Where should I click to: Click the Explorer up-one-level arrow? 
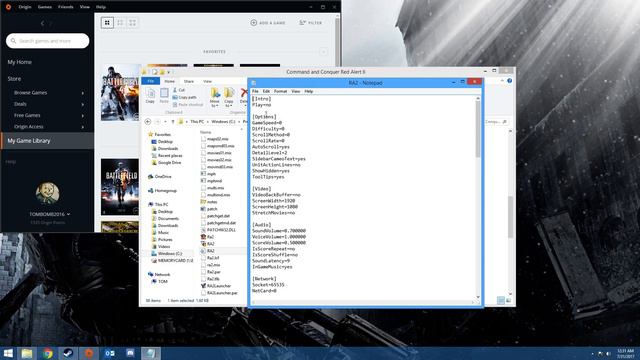click(x=173, y=122)
